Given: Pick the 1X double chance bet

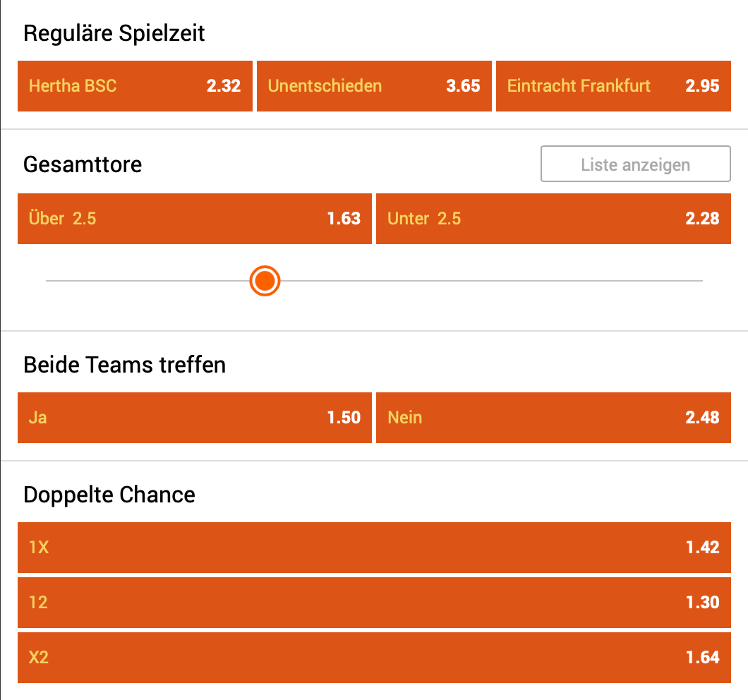Looking at the screenshot, I should (x=374, y=548).
